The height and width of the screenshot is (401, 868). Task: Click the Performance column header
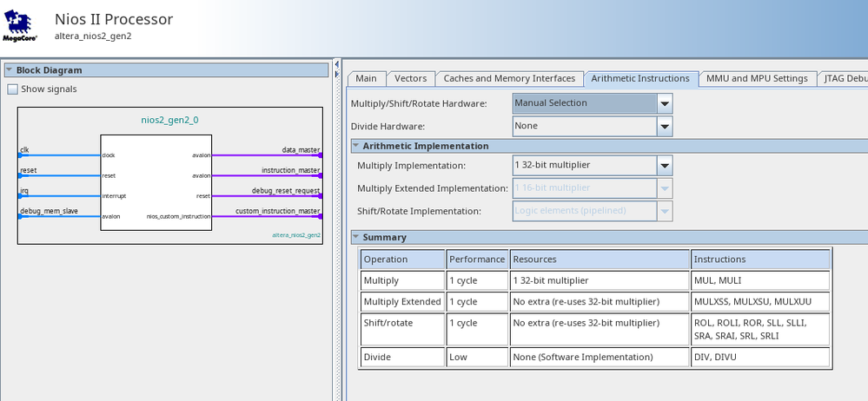(477, 260)
